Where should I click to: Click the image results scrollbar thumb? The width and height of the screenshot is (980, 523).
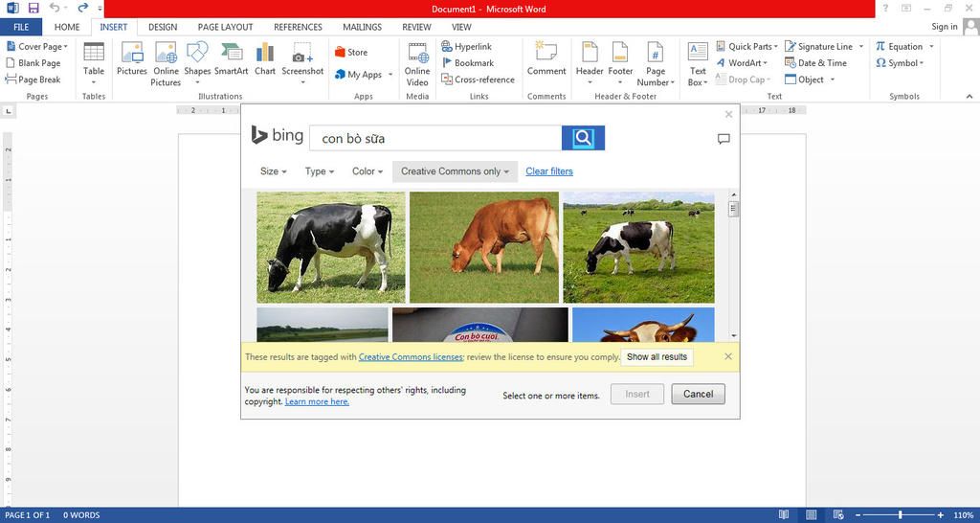click(x=734, y=210)
